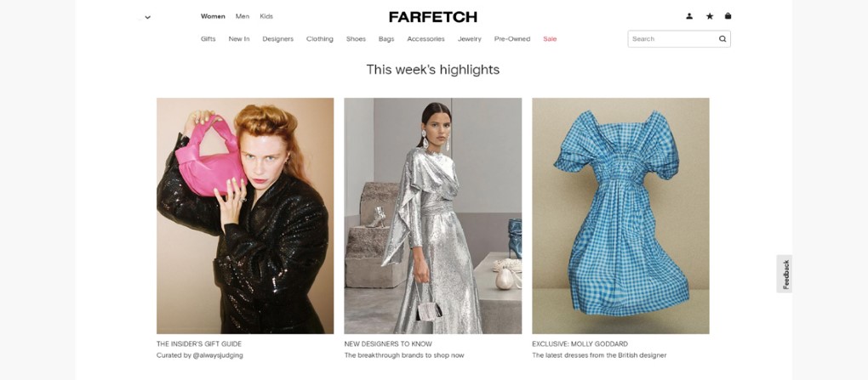Open the New In menu
Image resolution: width=868 pixels, height=380 pixels.
pos(239,39)
